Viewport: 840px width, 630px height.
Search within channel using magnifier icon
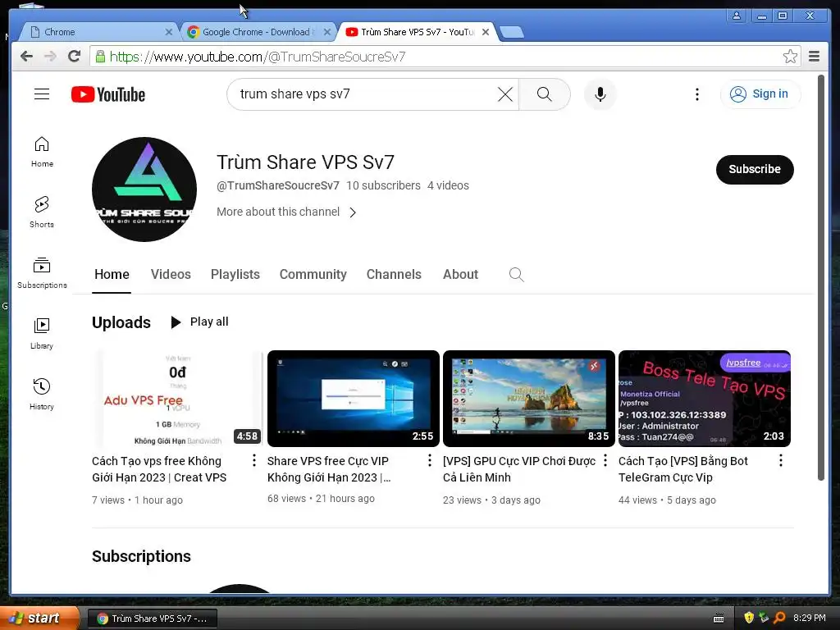(517, 274)
